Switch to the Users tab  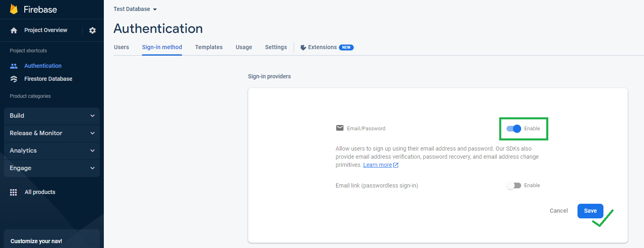[121, 47]
